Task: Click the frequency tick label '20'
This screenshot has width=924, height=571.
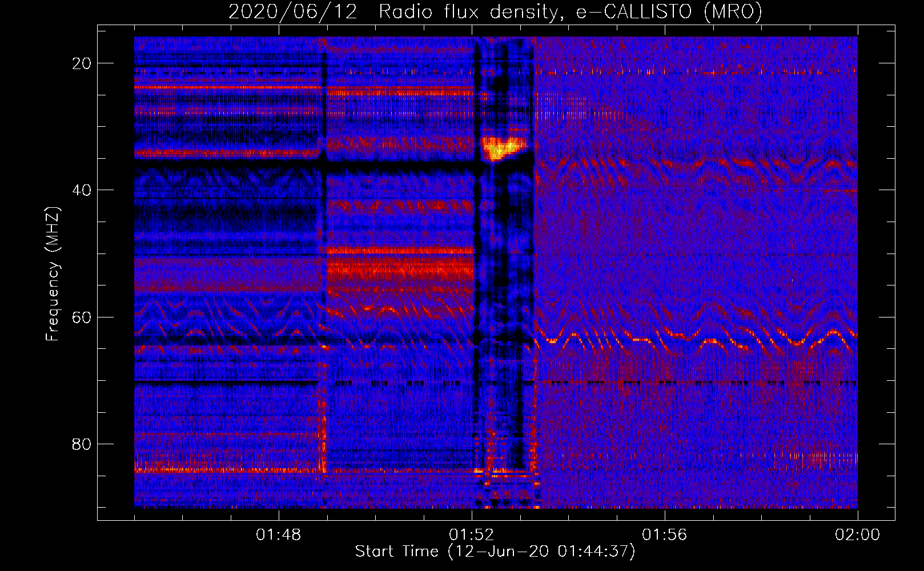Action: coord(82,63)
